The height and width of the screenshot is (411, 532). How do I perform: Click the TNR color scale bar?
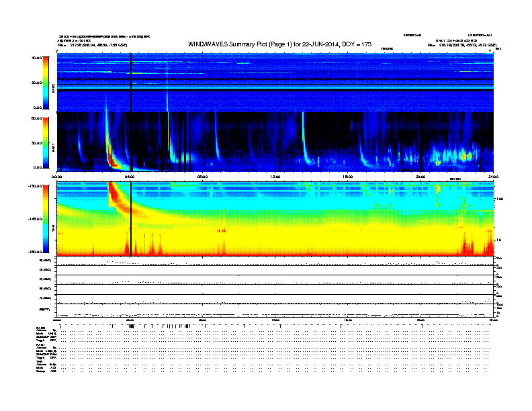tap(46, 219)
